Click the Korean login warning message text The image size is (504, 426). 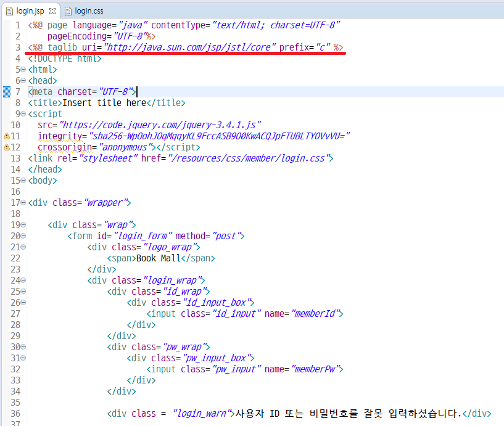[x=349, y=414]
